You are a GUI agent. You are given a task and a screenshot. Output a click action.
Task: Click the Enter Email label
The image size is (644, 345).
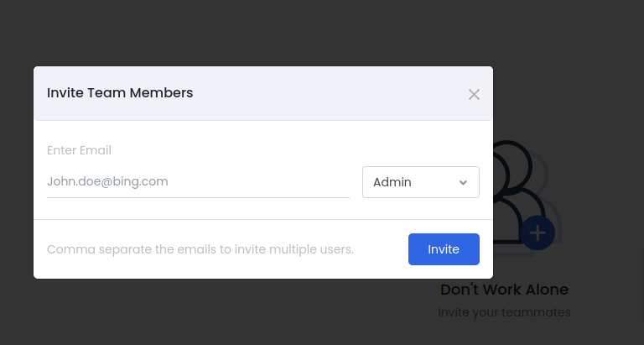pyautogui.click(x=79, y=150)
